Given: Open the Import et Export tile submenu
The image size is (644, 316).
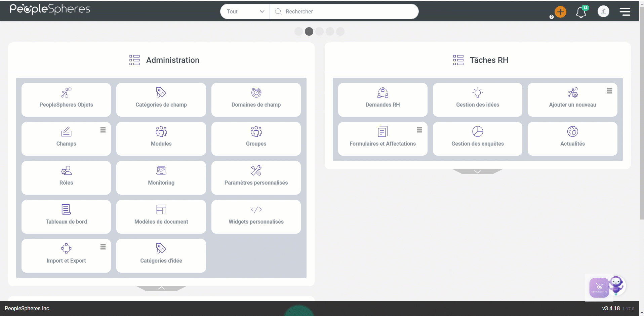Looking at the screenshot, I should (x=103, y=247).
